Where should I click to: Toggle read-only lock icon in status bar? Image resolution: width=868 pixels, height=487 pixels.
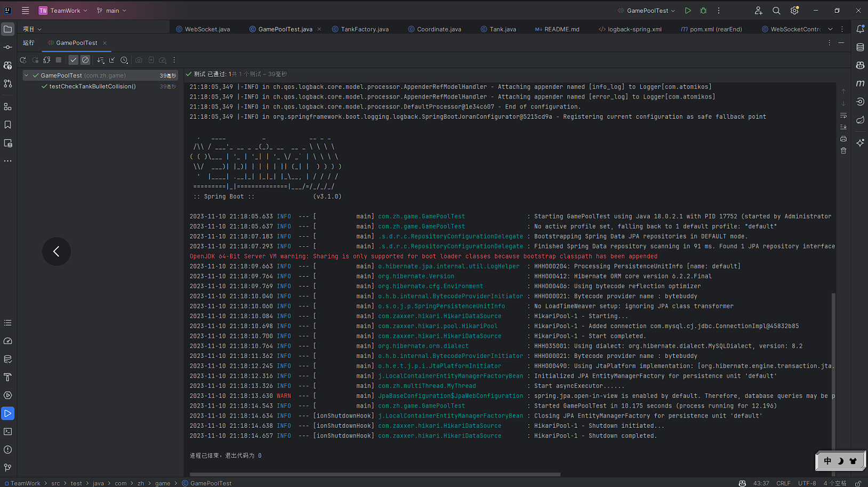tap(858, 483)
